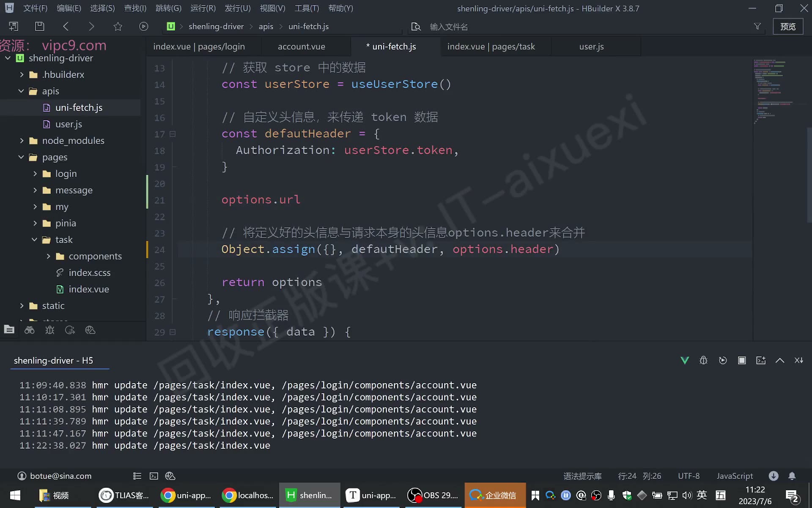Click the bug debug icon in console toolbar
The width and height of the screenshot is (812, 508).
coord(703,360)
